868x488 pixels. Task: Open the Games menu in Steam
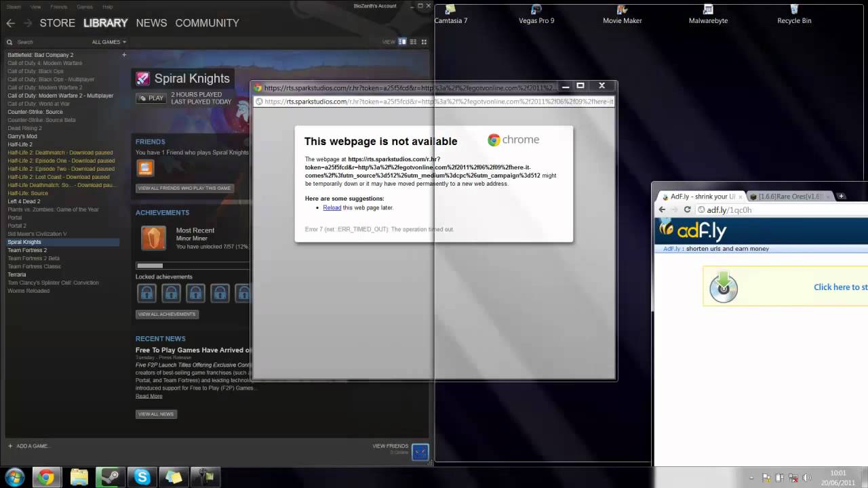pos(85,7)
